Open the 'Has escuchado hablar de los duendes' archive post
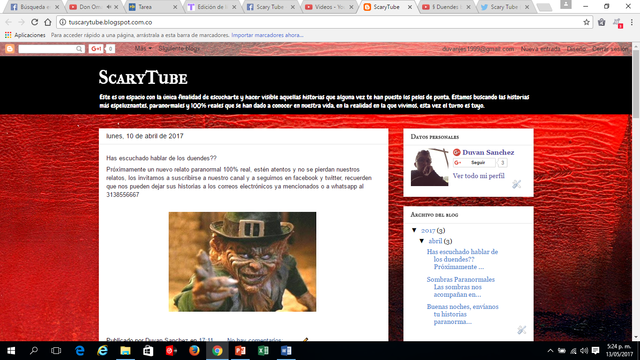 point(462,259)
